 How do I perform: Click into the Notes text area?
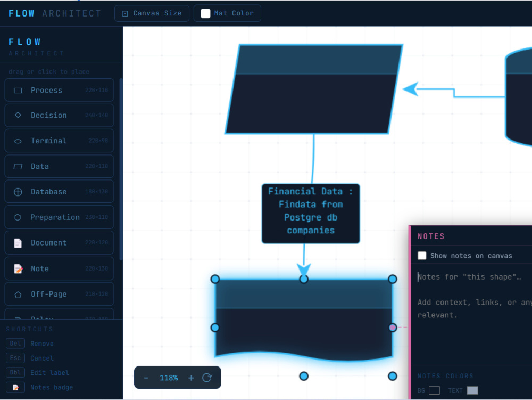[x=471, y=316]
